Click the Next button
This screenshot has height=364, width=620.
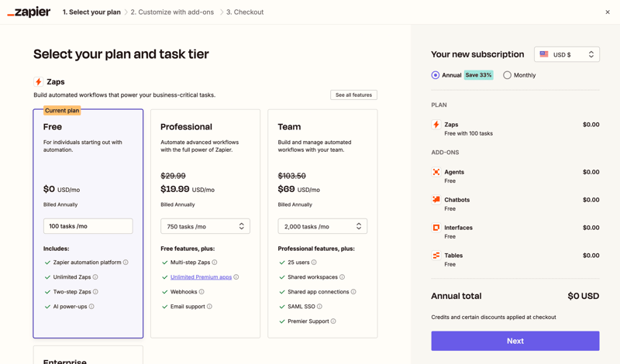click(x=515, y=341)
